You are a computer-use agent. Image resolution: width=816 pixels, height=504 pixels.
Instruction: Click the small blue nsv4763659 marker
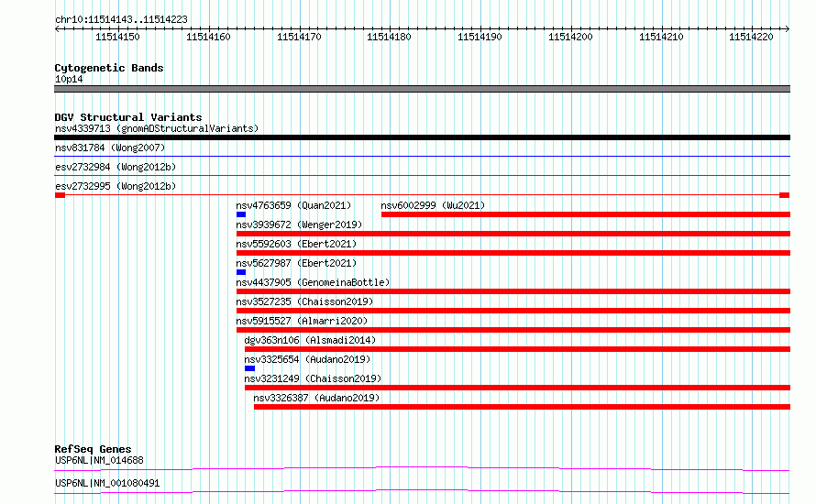(241, 214)
